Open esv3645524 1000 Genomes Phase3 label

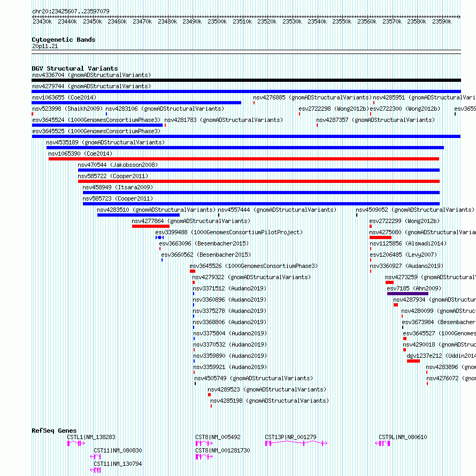point(96,120)
